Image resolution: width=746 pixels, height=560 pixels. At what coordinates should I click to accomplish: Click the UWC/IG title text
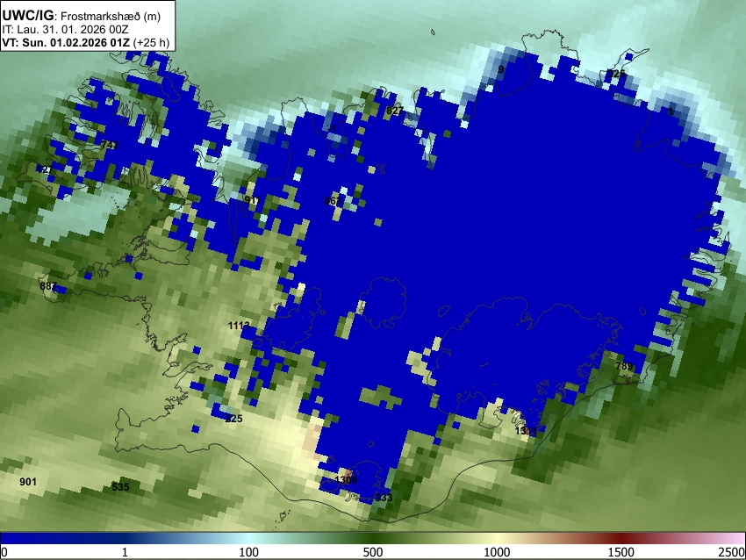click(27, 16)
